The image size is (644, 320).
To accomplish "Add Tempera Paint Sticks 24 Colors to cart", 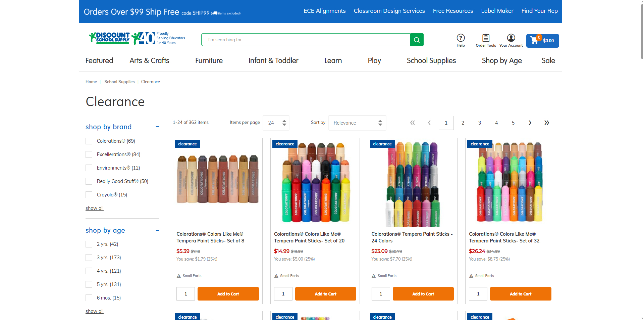I will tap(423, 294).
